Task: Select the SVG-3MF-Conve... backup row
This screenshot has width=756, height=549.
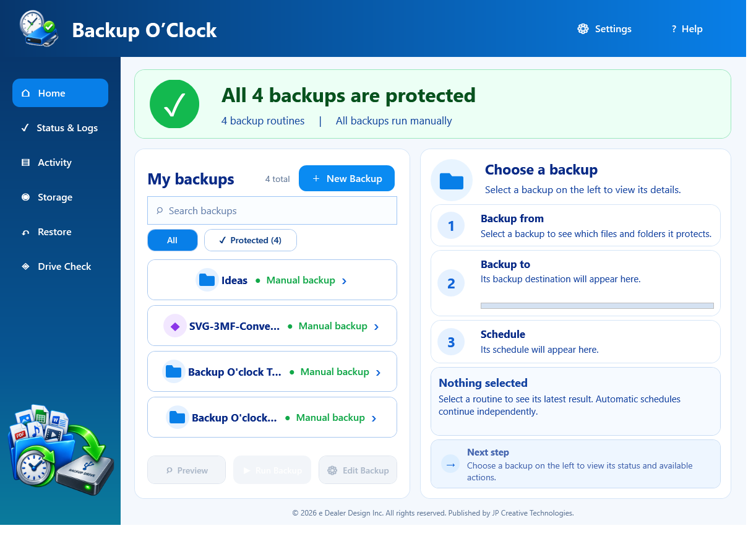Action: click(272, 326)
